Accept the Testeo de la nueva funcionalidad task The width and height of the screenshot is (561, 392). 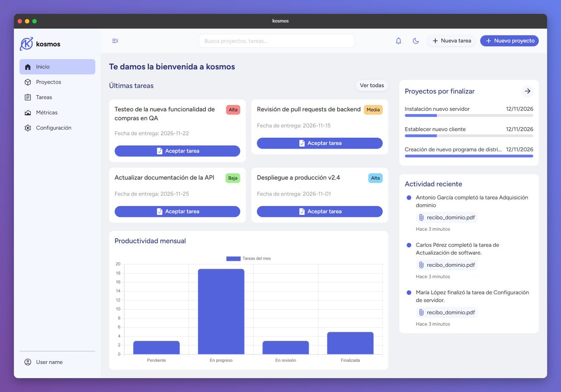(x=177, y=151)
